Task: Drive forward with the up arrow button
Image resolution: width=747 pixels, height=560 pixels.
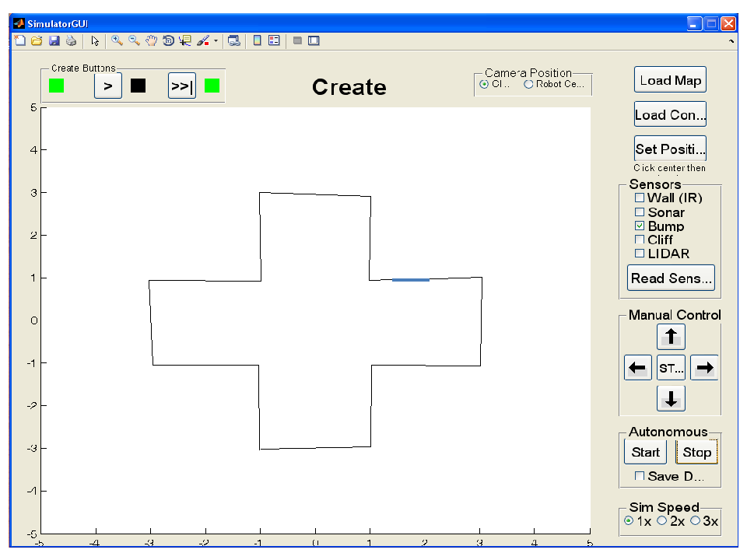Action: click(x=671, y=337)
